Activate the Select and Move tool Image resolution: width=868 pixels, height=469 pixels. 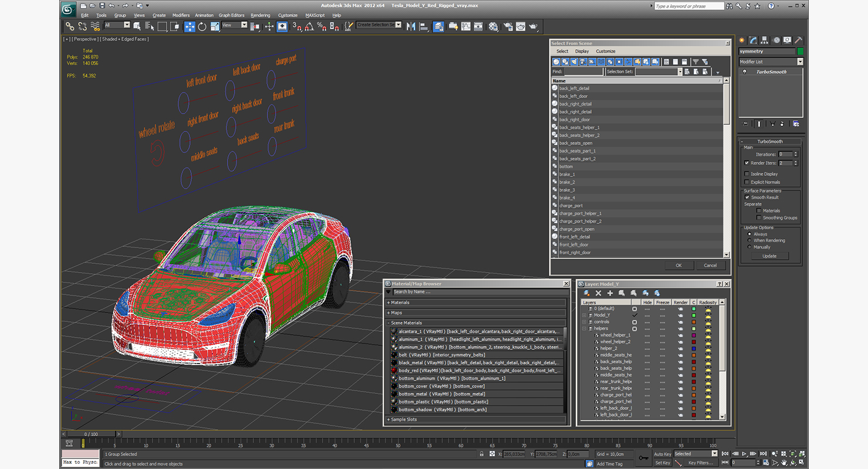189,26
